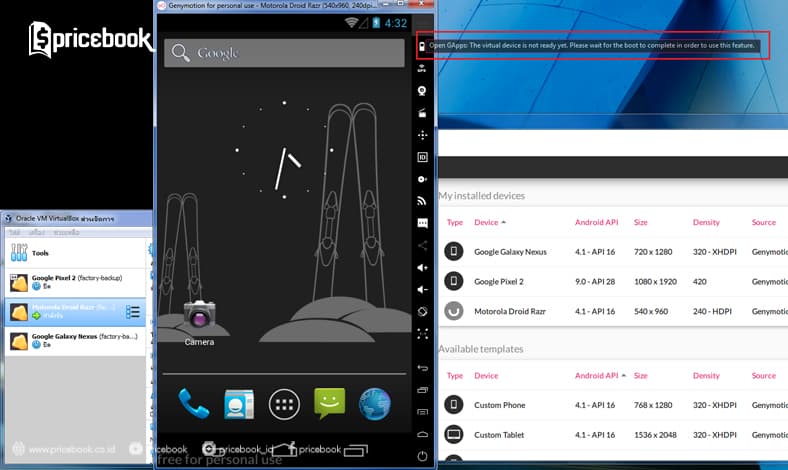Image resolution: width=788 pixels, height=470 pixels.
Task: Open the app drawer in Android dock
Action: tap(284, 404)
